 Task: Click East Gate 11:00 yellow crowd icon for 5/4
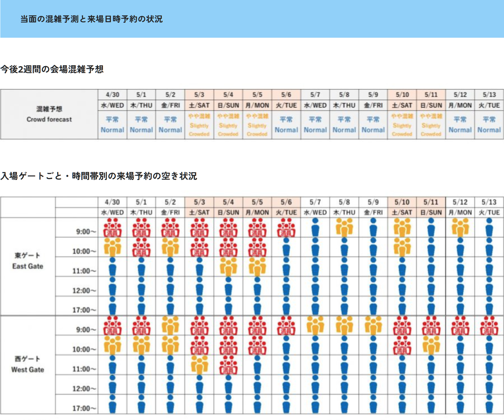pyautogui.click(x=228, y=267)
